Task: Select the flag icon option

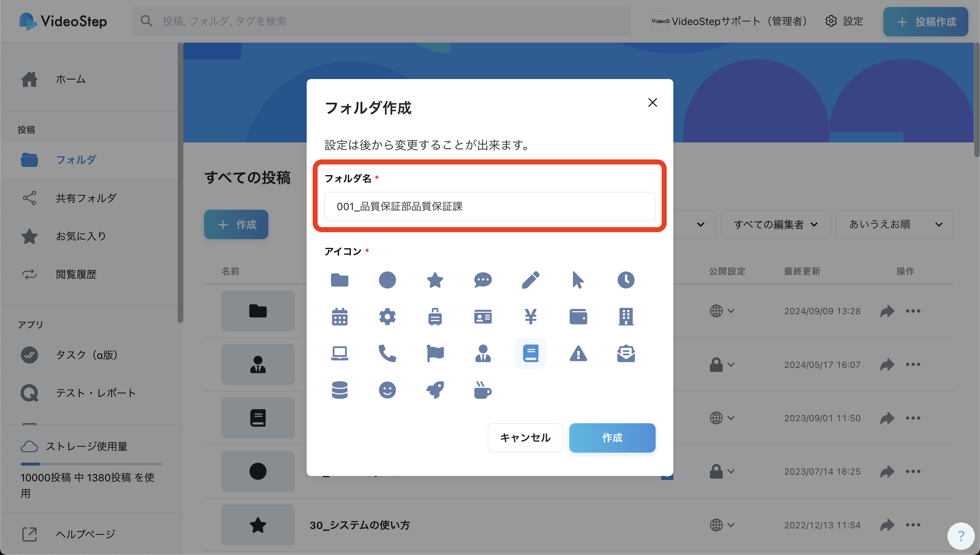Action: pos(435,354)
